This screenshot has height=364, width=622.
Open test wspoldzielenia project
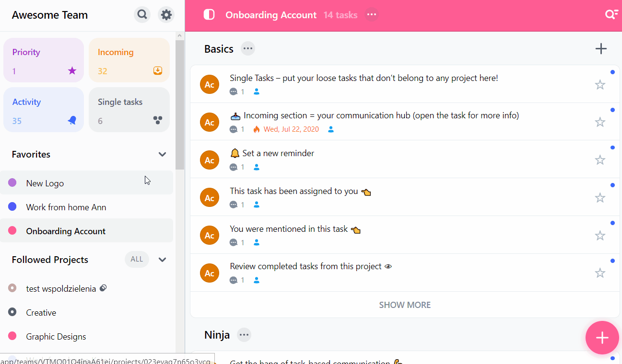[86, 288]
